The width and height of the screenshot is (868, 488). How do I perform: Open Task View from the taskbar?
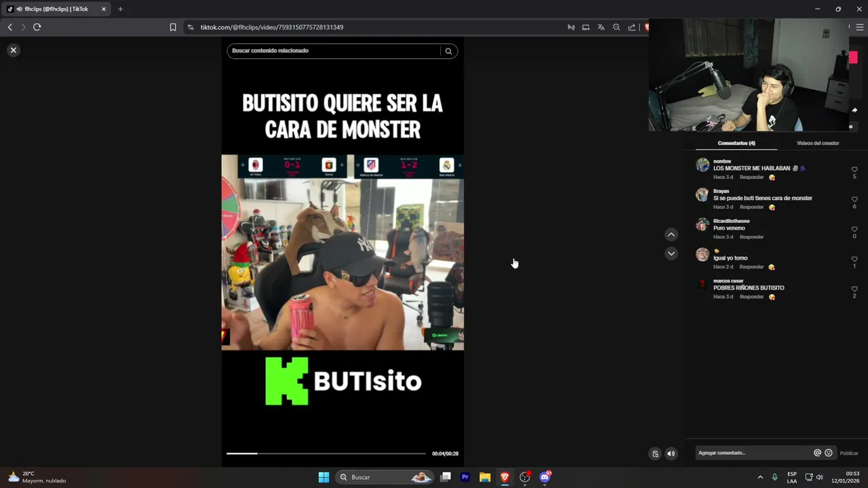click(446, 477)
